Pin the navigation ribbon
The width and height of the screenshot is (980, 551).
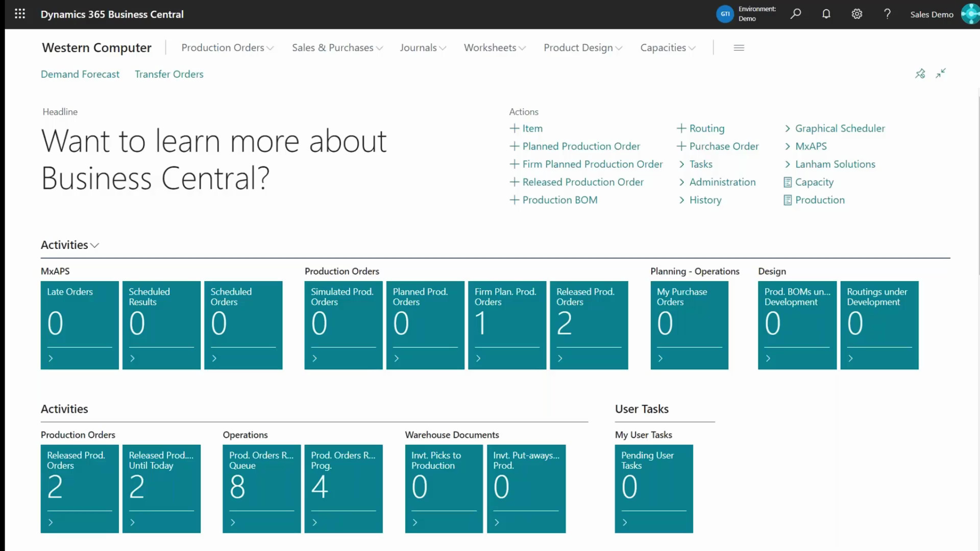pyautogui.click(x=920, y=73)
